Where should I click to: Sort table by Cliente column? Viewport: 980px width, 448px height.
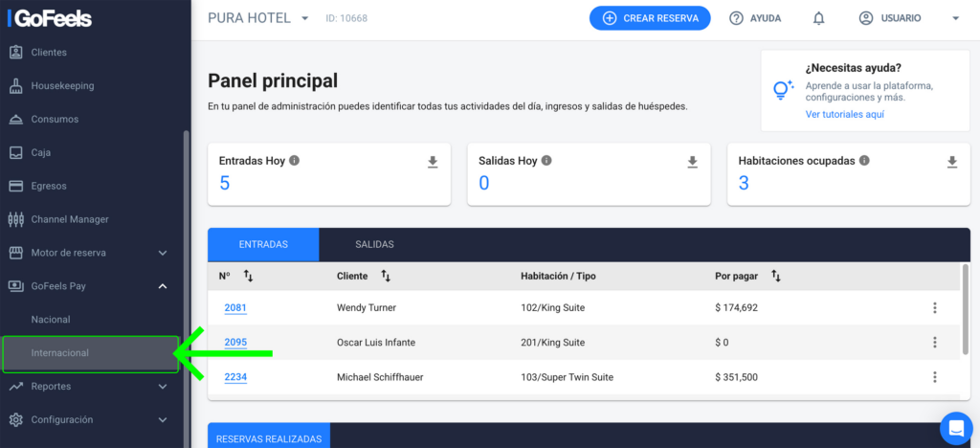(386, 276)
